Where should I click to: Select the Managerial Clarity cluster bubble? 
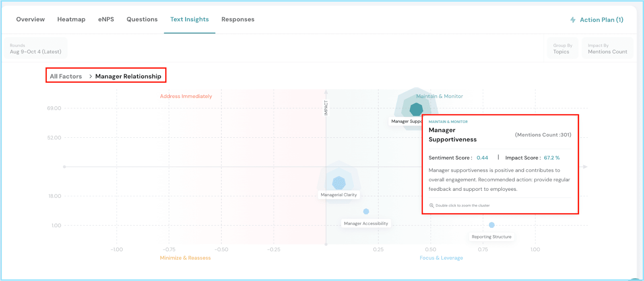pyautogui.click(x=339, y=183)
